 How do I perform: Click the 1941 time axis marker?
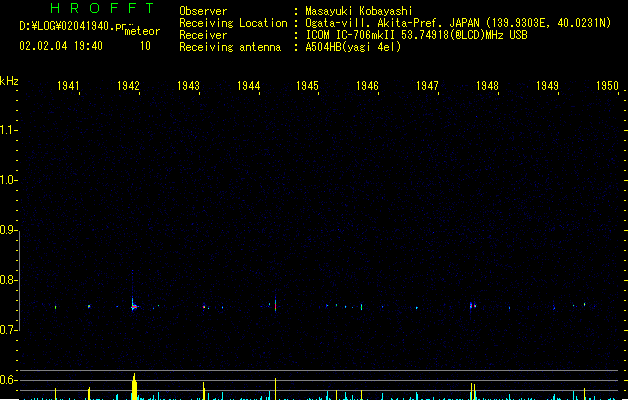click(x=68, y=86)
